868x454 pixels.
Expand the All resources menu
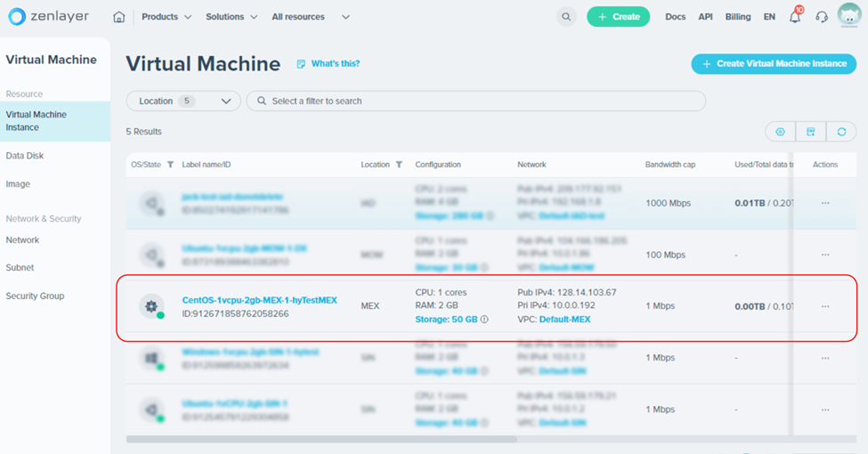point(311,17)
